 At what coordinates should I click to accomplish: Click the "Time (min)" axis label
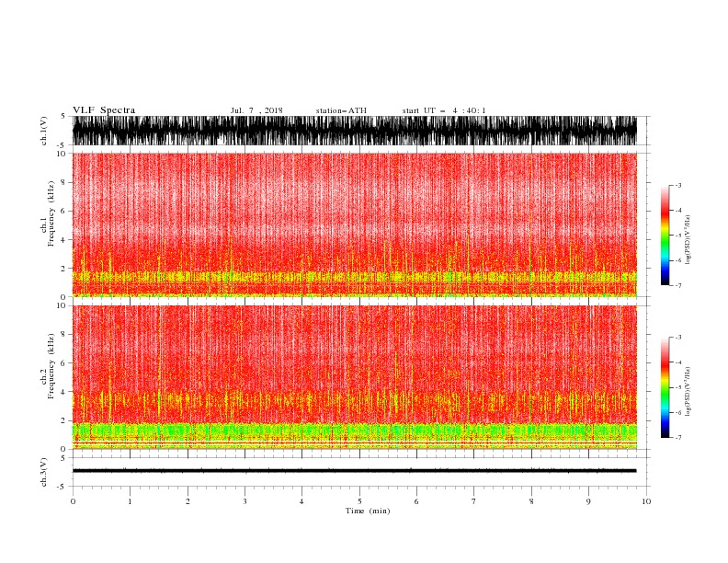(368, 511)
